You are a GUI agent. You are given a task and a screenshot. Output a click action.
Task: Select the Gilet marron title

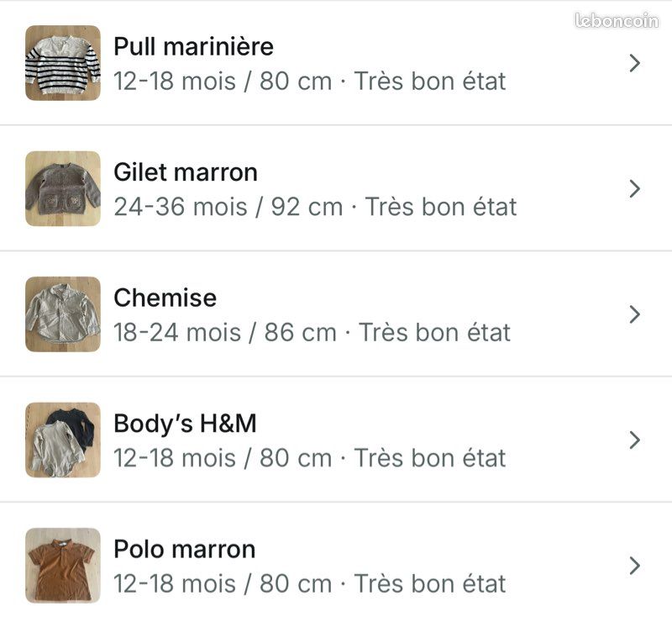pos(186,172)
